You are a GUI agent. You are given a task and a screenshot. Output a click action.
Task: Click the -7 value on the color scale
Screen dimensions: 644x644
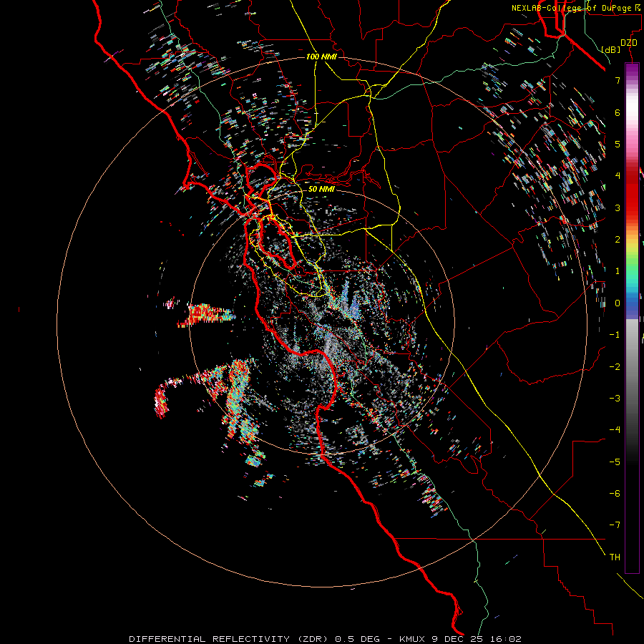(615, 525)
